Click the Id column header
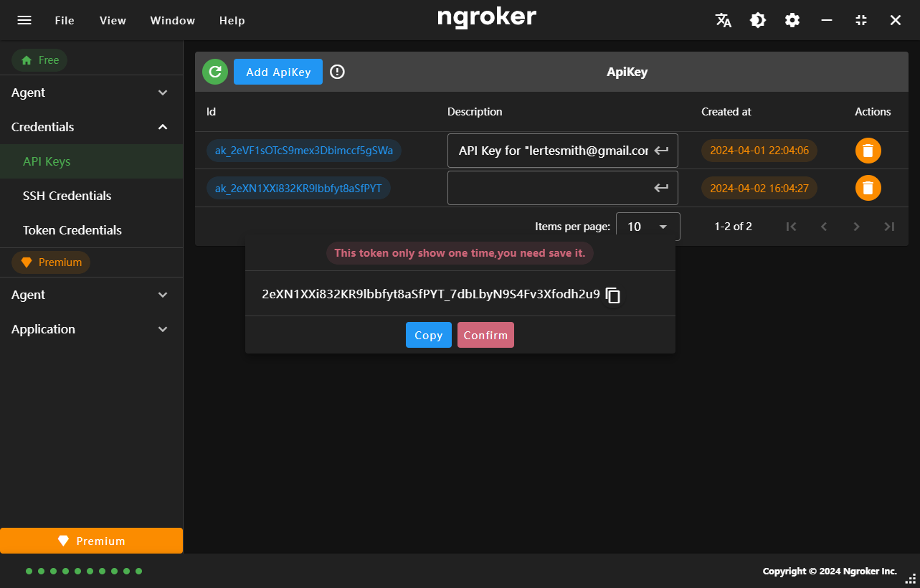This screenshot has height=588, width=920. (211, 112)
